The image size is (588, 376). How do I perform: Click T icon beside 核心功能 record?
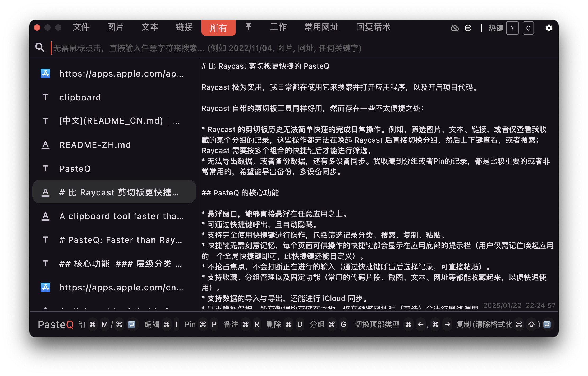pos(45,264)
